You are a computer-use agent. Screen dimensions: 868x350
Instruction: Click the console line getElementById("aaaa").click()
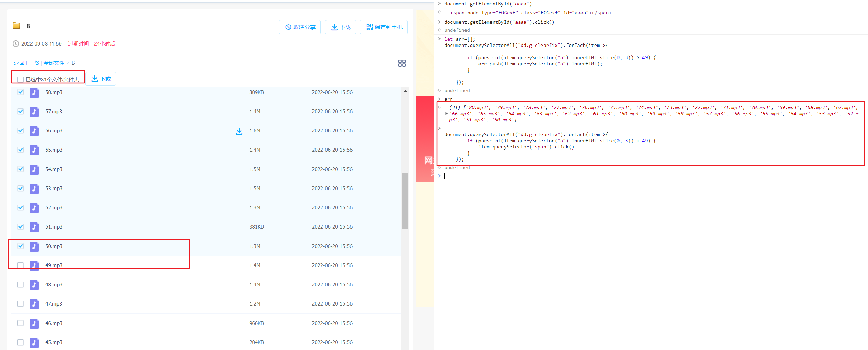click(x=499, y=22)
